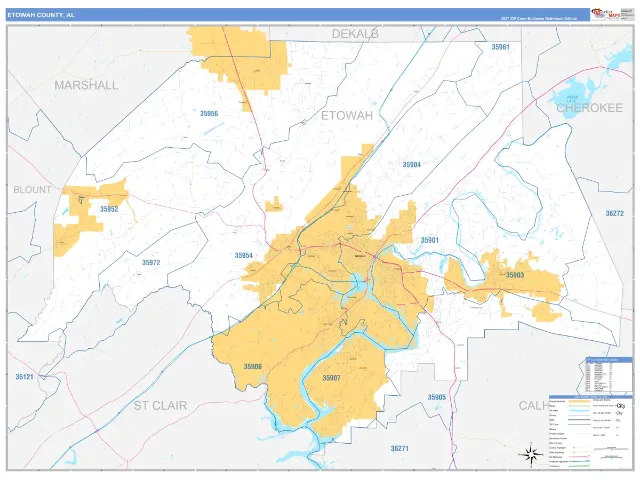Select ZIP code label 35904
Screen dimensions: 640x480
coord(411,164)
